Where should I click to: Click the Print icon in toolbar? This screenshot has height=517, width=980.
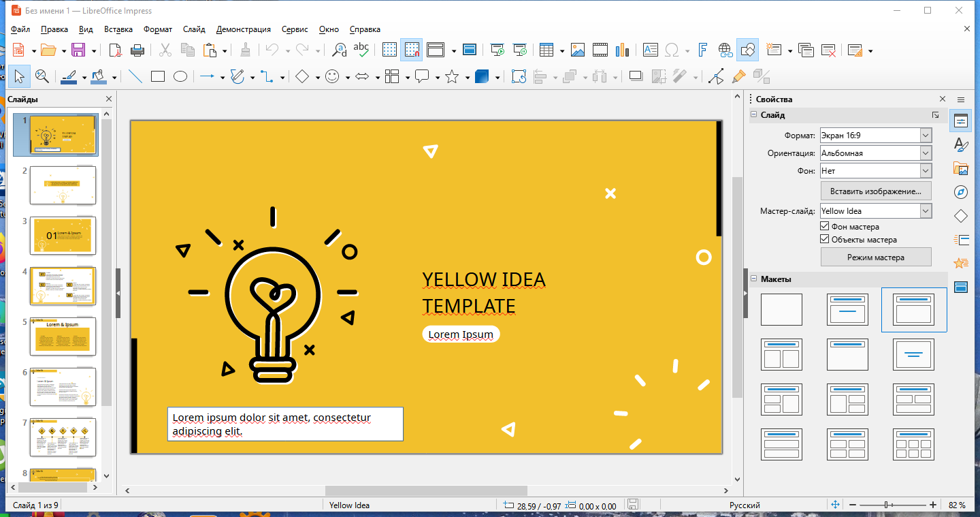[137, 50]
